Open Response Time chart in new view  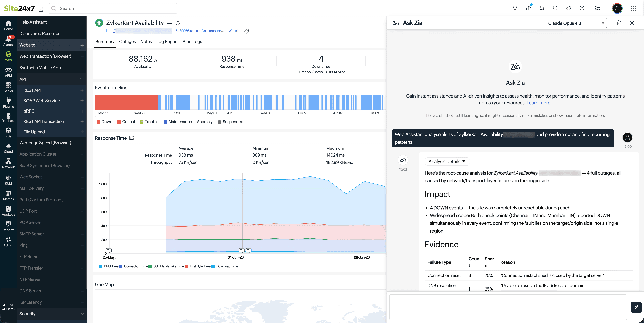[x=132, y=138]
